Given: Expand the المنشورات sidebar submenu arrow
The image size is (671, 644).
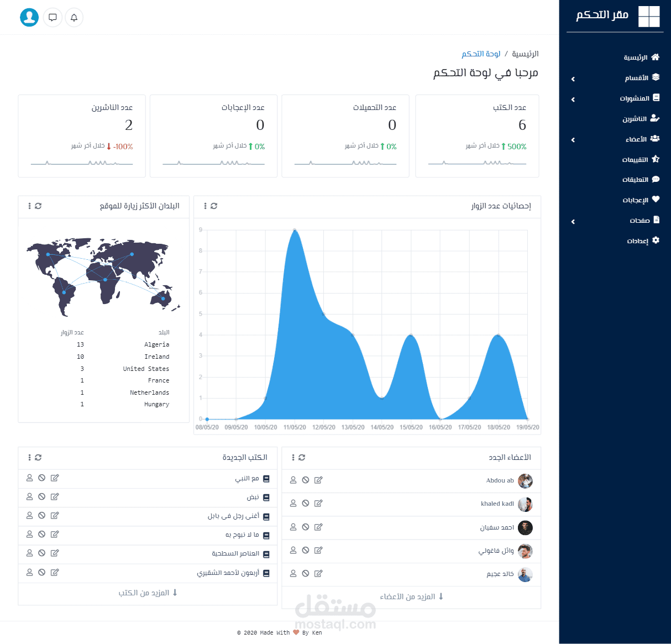Looking at the screenshot, I should click(573, 100).
